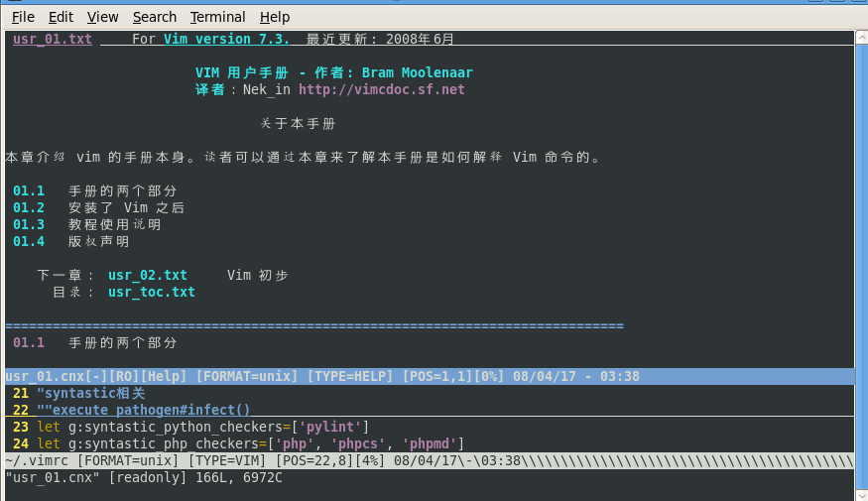Open the Help menu

pyautogui.click(x=275, y=17)
